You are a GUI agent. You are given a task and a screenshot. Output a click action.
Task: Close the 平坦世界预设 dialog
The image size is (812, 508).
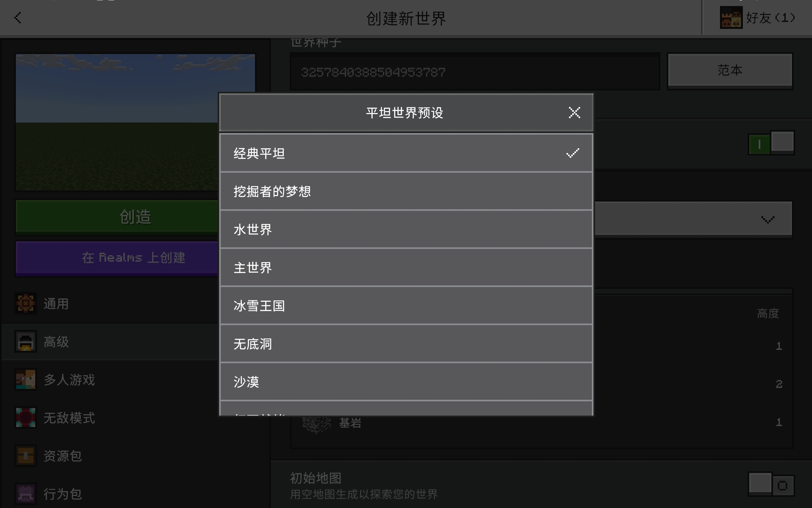click(574, 112)
